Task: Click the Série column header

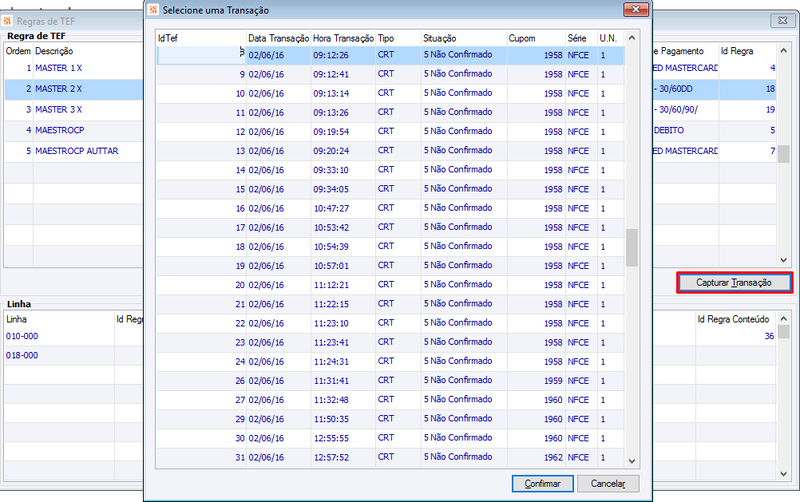Action: click(x=581, y=38)
